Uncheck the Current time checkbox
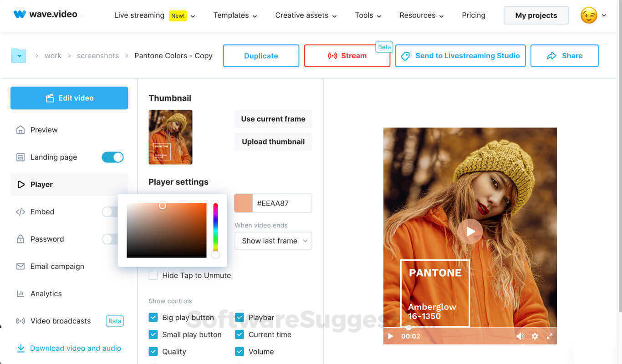 pyautogui.click(x=240, y=334)
